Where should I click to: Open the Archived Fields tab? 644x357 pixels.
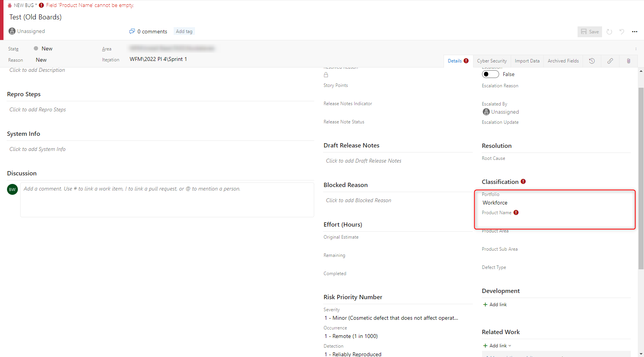[x=563, y=61]
